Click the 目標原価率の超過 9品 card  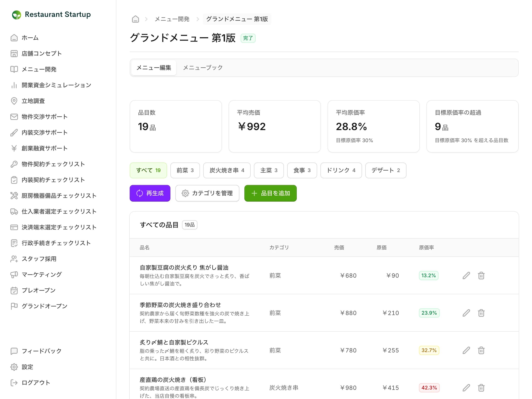pos(472,126)
